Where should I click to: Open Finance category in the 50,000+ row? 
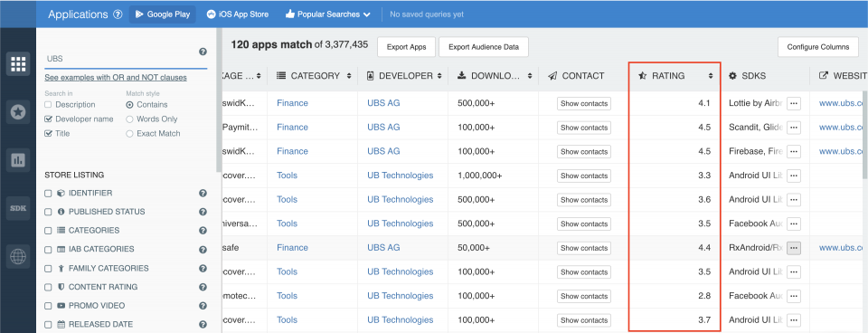(x=292, y=248)
